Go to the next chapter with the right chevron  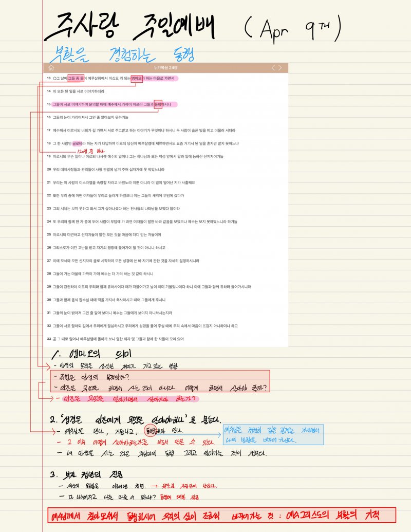pos(280,68)
